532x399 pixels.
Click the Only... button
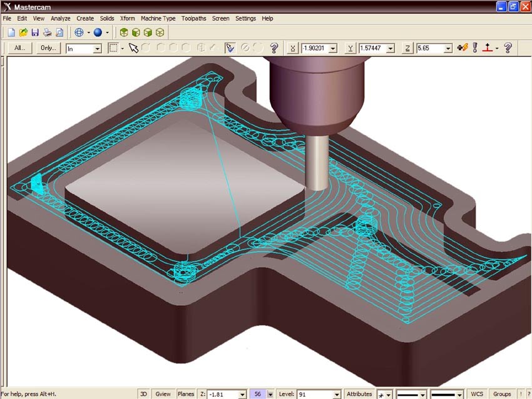coord(48,48)
